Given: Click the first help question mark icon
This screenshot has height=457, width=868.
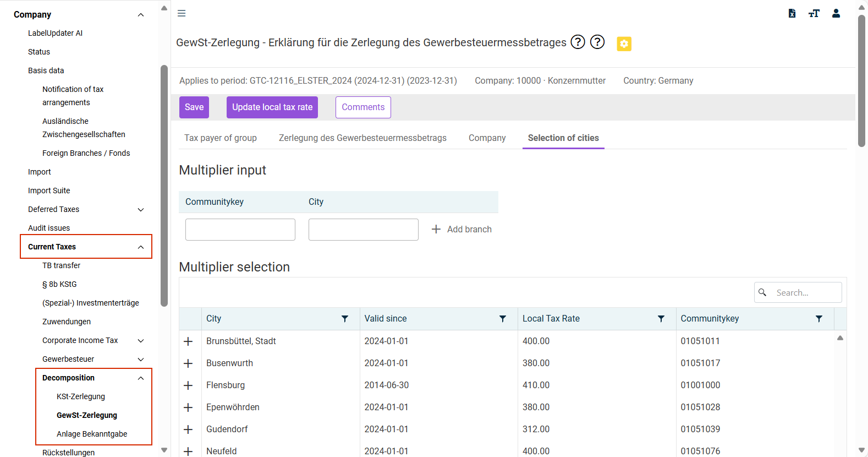Looking at the screenshot, I should tap(578, 42).
